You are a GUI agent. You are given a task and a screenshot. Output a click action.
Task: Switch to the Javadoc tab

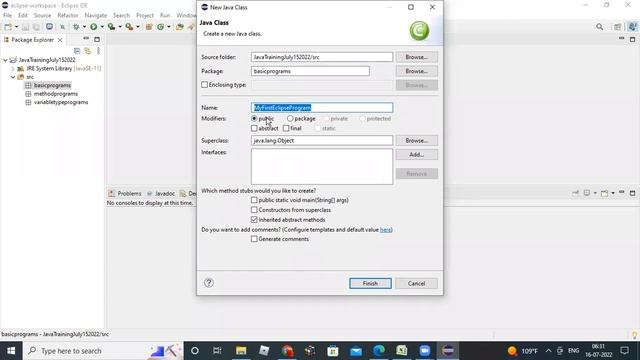pyautogui.click(x=161, y=193)
